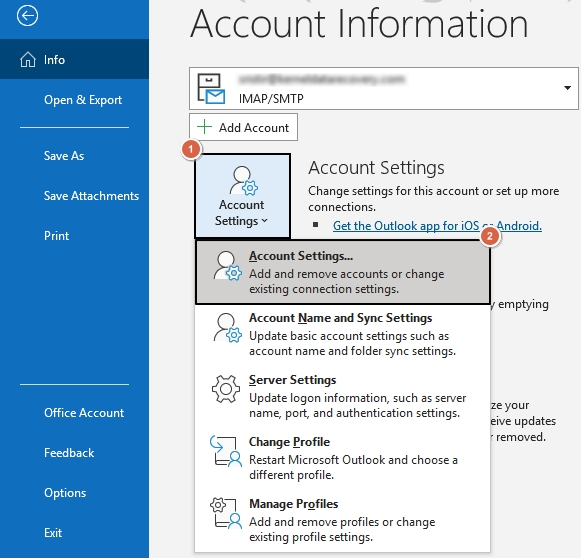Open Office Account in the sidebar
Screen dimensions: 581x558
pos(74,413)
